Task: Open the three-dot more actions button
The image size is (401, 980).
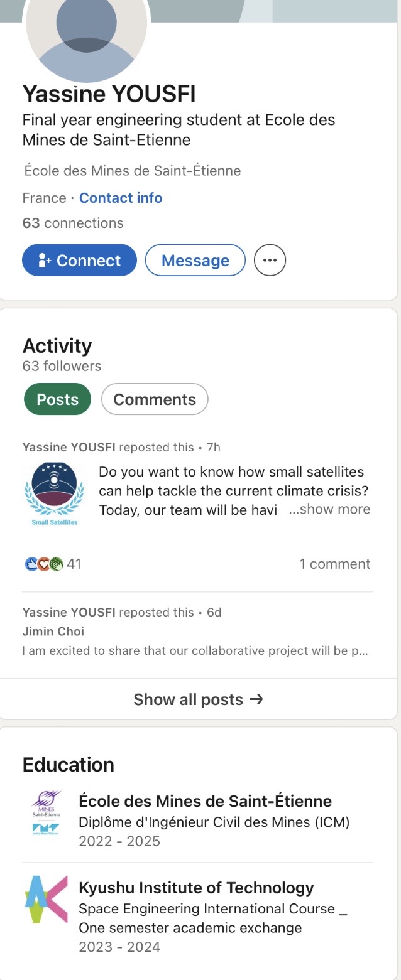Action: click(270, 260)
